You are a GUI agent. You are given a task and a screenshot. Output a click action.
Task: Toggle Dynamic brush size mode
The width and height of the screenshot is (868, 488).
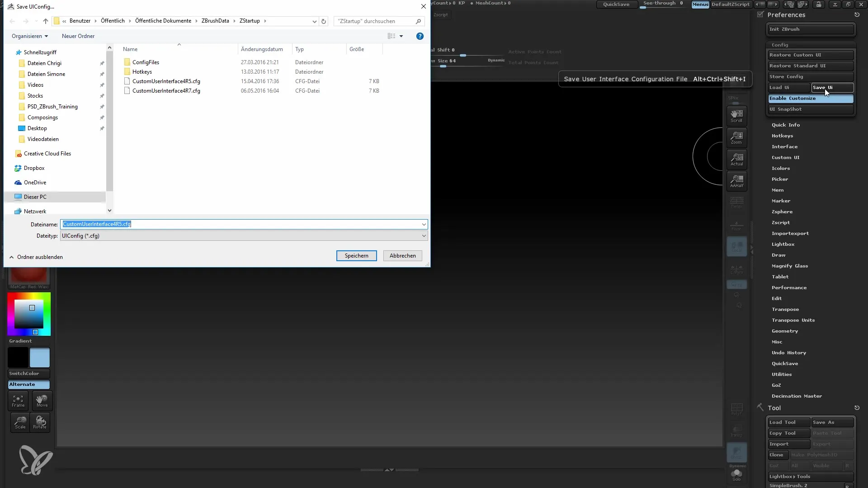pyautogui.click(x=495, y=60)
